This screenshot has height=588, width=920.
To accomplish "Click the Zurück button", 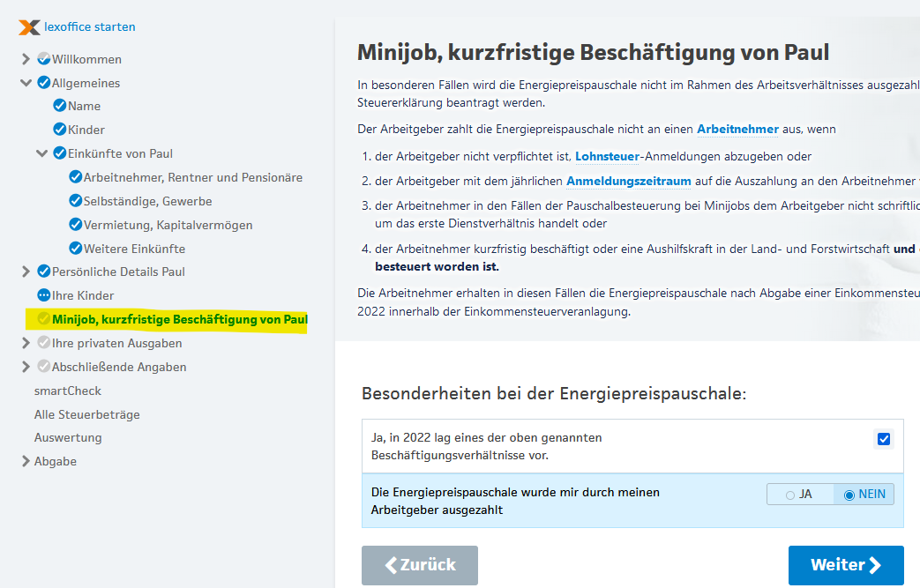I will point(419,565).
